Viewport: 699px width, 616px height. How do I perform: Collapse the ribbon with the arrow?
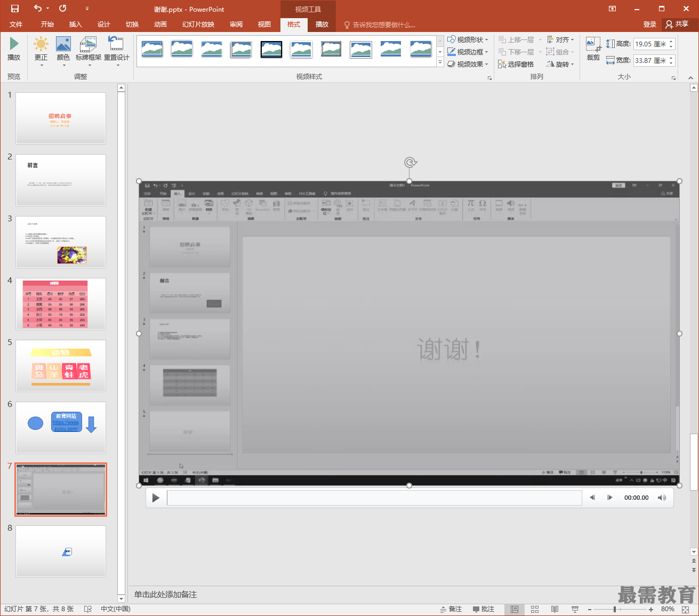[691, 78]
